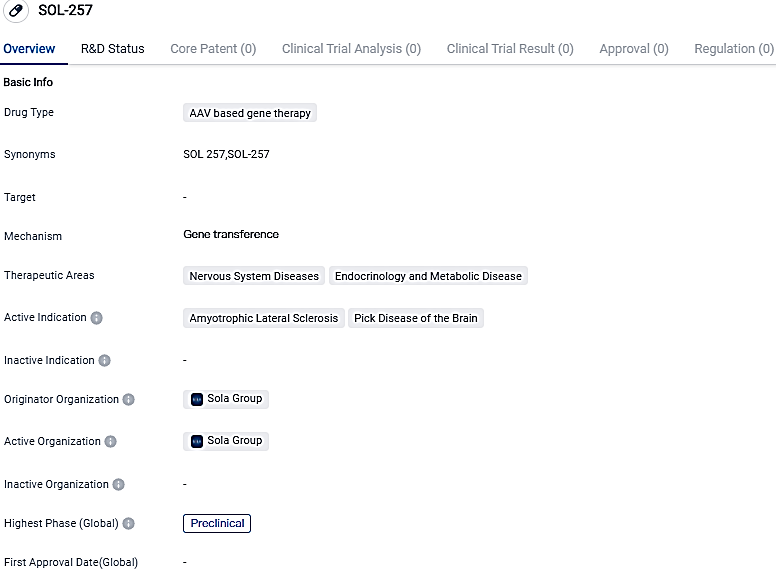
Task: Click info icon next to Active Indication
Action: [x=97, y=318]
